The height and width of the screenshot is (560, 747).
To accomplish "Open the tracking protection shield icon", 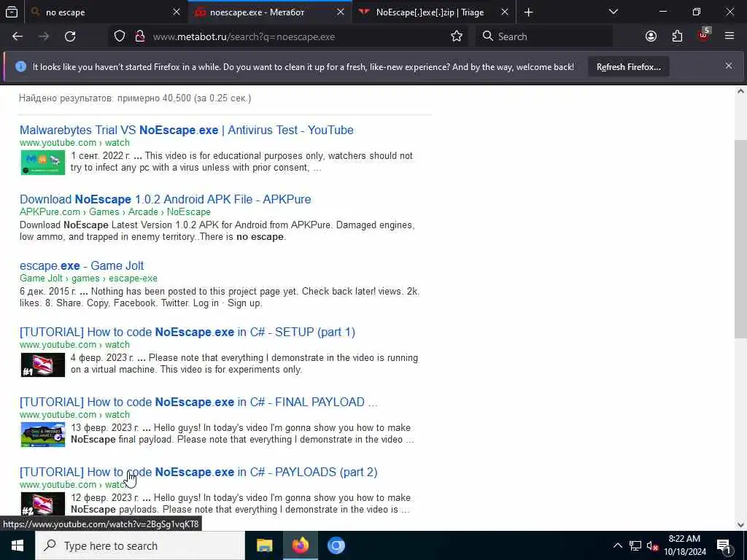I will pyautogui.click(x=120, y=36).
